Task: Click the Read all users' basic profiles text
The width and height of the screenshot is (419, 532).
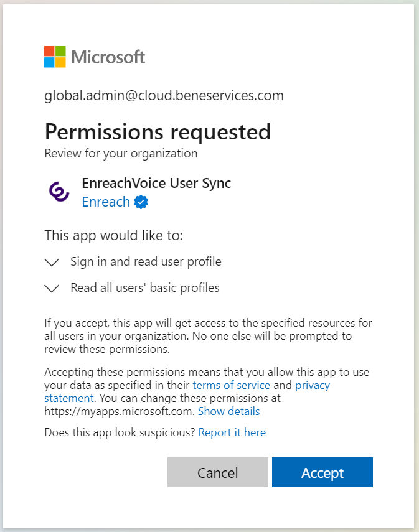Action: tap(144, 288)
